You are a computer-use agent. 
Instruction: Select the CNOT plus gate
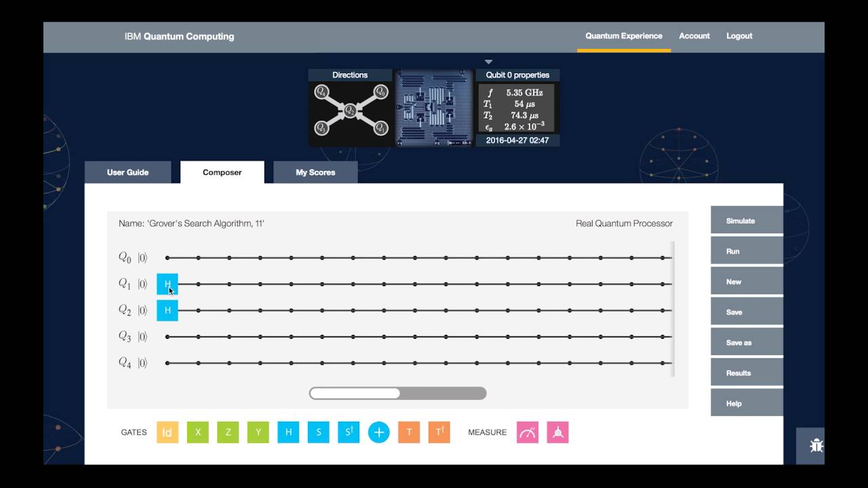coord(379,432)
